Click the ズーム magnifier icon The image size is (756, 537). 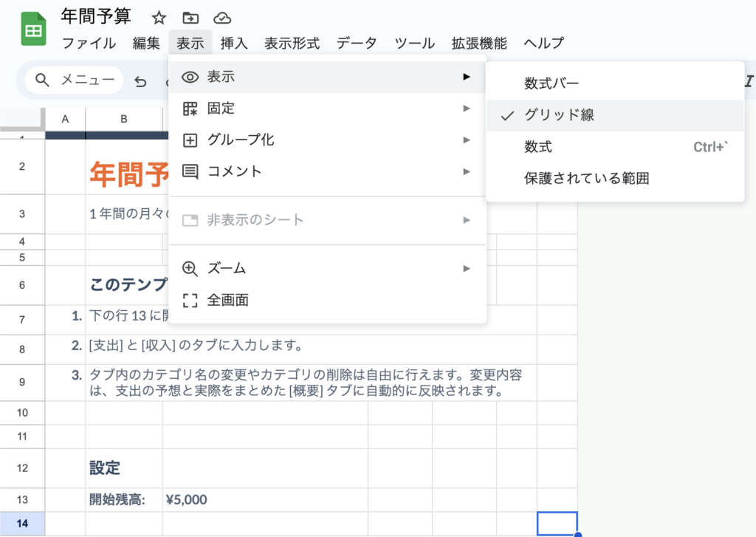pos(190,268)
